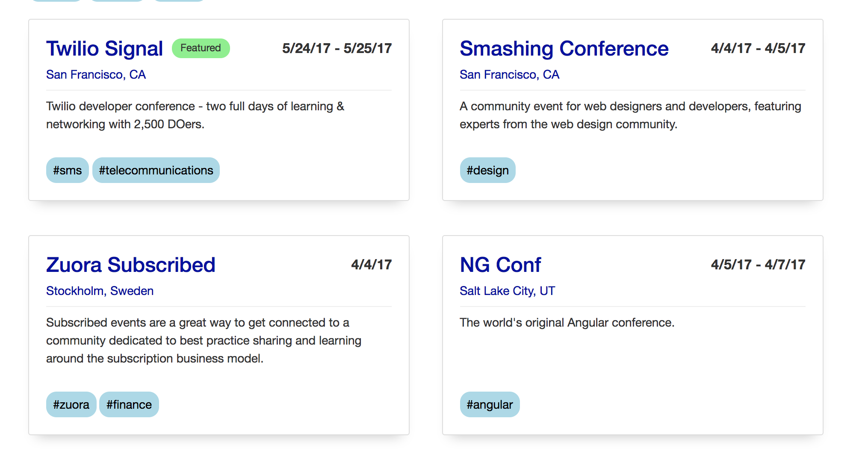868x466 pixels.
Task: Filter by the #sms tag
Action: tap(67, 170)
